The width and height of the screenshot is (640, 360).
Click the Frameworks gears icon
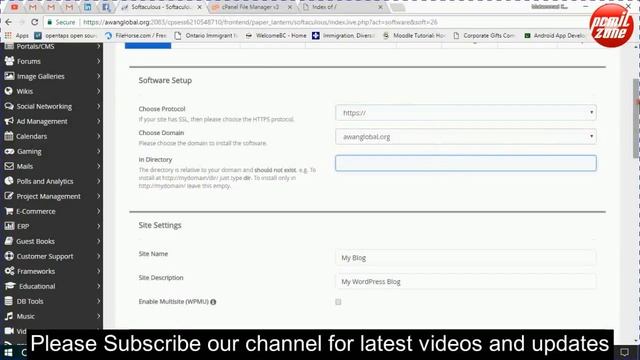tap(9, 271)
